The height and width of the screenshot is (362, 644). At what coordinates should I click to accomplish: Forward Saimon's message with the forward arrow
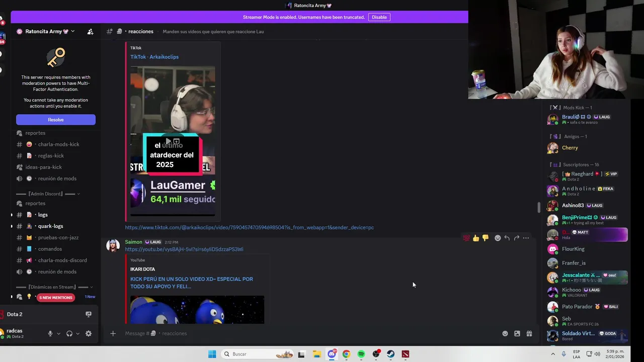[x=517, y=238]
